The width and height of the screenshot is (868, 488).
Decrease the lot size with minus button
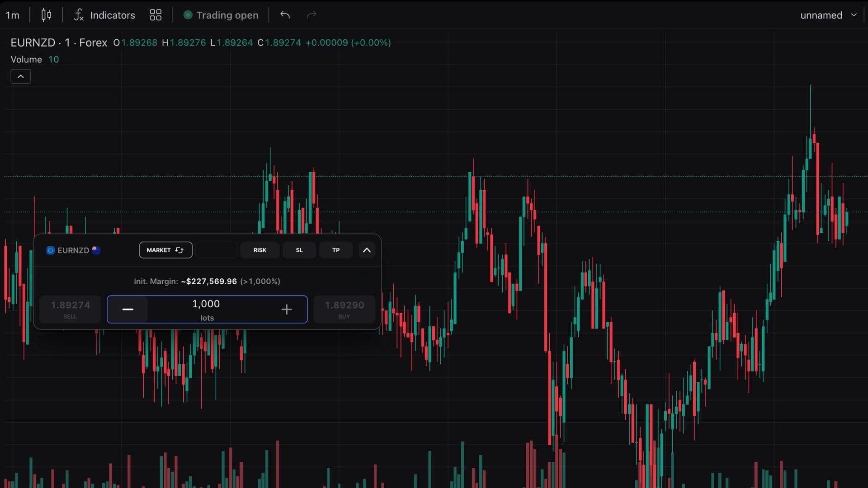coord(128,310)
